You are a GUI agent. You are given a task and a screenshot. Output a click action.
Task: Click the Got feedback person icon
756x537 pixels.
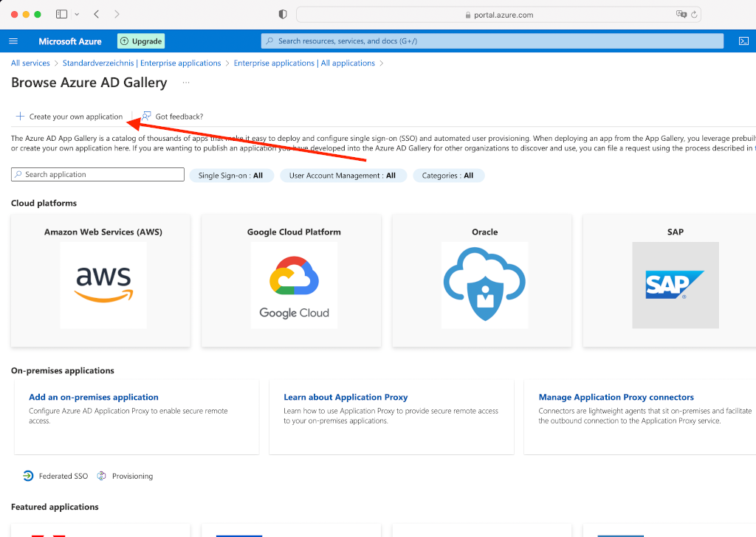(x=146, y=116)
